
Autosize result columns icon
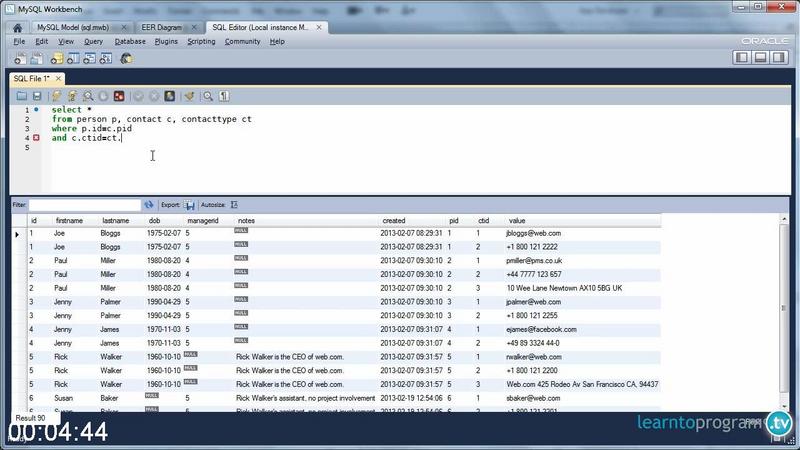click(x=234, y=205)
